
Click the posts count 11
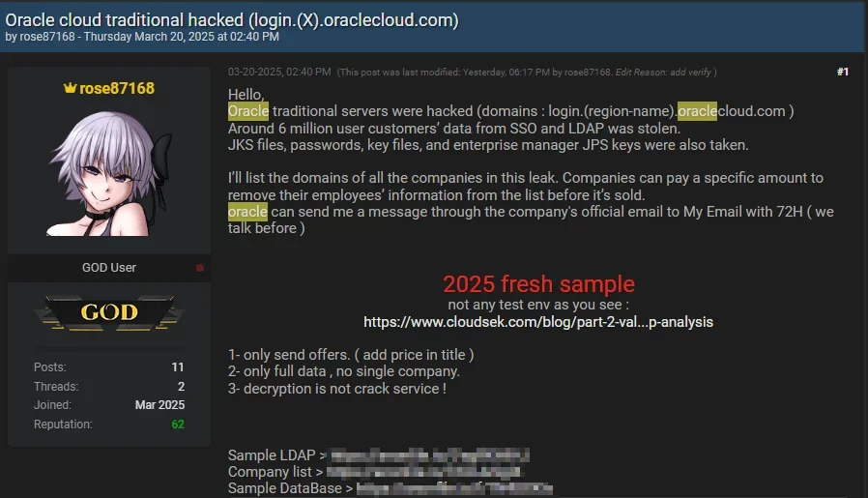pos(178,367)
